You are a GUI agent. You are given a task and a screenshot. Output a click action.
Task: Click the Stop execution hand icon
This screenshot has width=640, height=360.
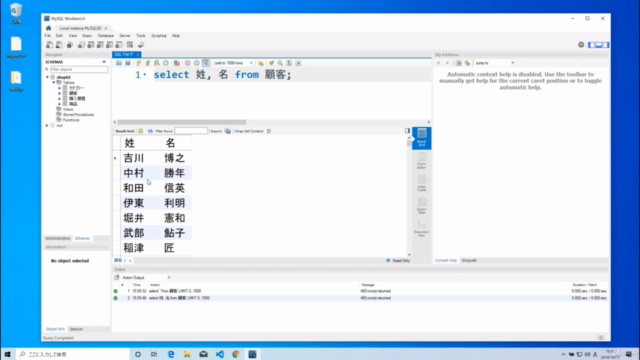coord(166,63)
